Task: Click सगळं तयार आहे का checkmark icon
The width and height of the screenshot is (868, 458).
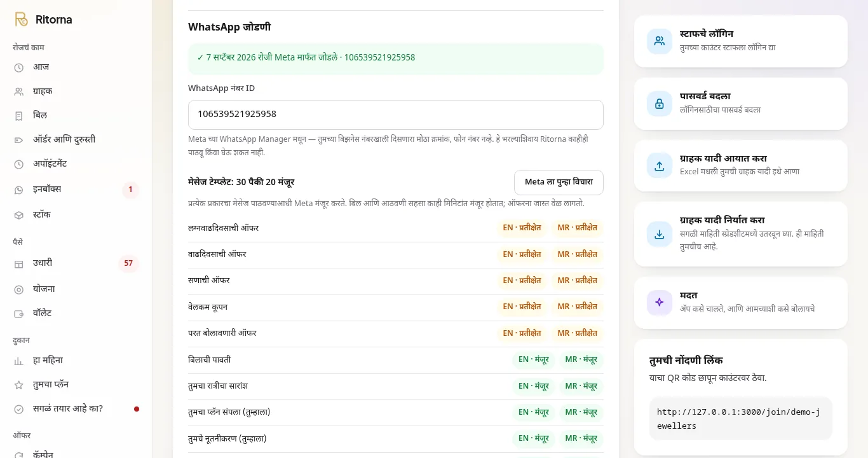Action: point(19,409)
